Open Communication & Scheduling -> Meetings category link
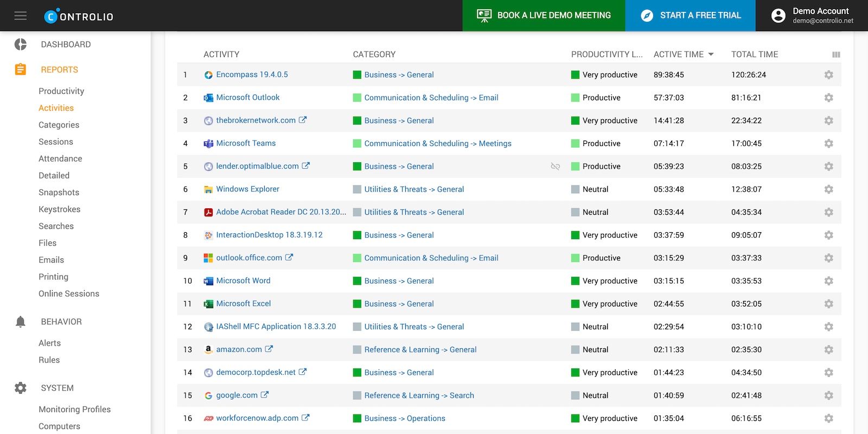Viewport: 868px width, 434px height. tap(438, 143)
